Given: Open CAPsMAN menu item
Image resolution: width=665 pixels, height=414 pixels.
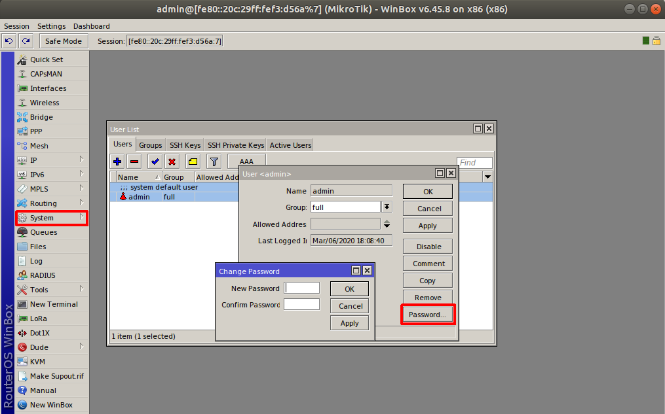Looking at the screenshot, I should click(x=52, y=74).
